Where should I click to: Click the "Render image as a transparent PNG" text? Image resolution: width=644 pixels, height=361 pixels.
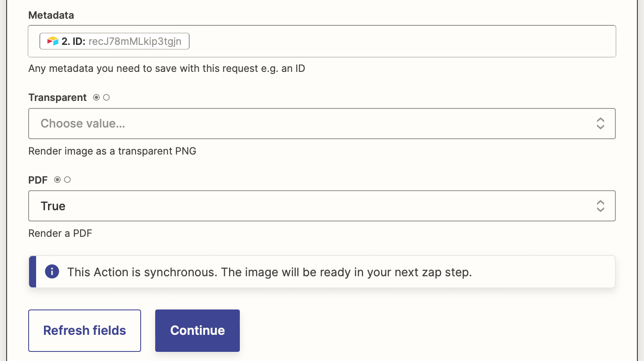tap(112, 151)
